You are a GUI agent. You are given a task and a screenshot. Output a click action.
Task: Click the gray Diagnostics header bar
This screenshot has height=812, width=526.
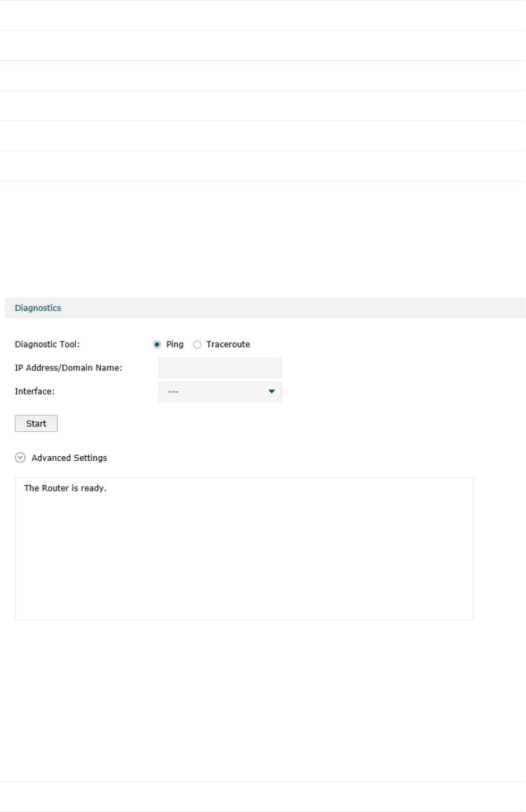click(265, 308)
